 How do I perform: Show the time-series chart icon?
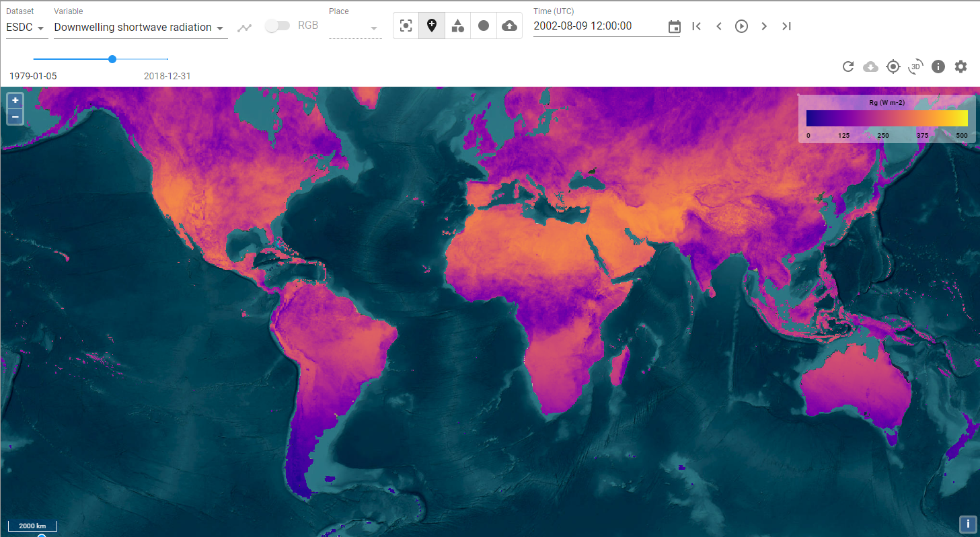click(244, 28)
